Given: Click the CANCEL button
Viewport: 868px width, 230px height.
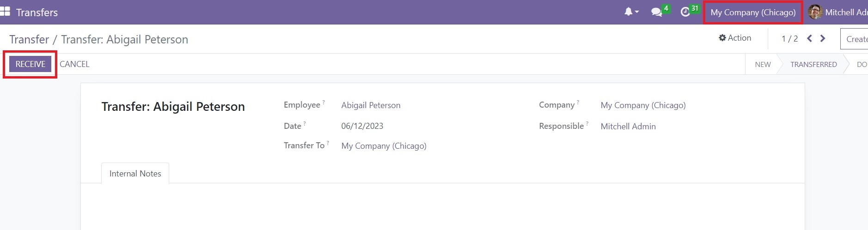Looking at the screenshot, I should pyautogui.click(x=74, y=64).
